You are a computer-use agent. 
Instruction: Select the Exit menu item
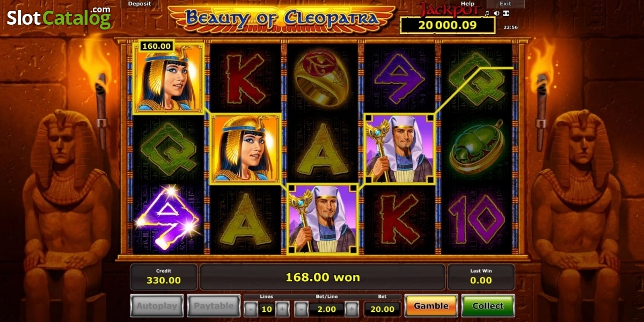[505, 4]
